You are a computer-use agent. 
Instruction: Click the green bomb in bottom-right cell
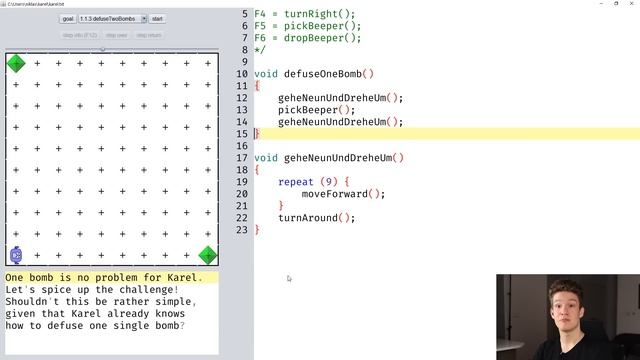208,255
